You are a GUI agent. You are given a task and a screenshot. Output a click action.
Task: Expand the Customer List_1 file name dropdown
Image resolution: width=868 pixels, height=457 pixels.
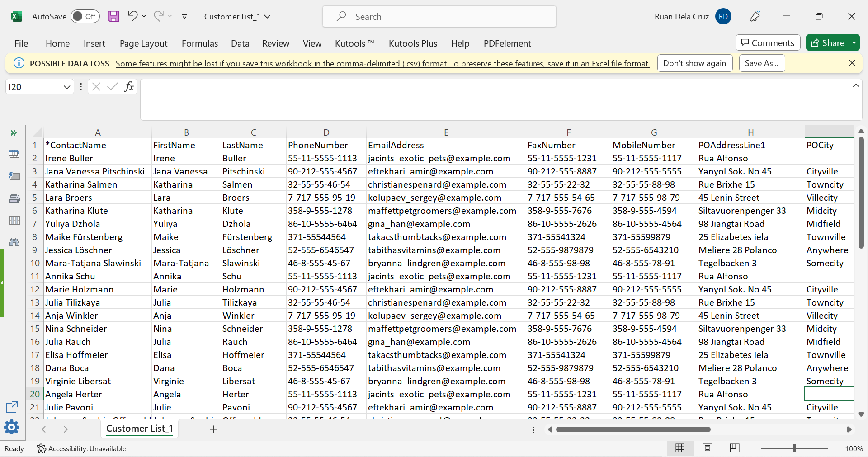267,17
